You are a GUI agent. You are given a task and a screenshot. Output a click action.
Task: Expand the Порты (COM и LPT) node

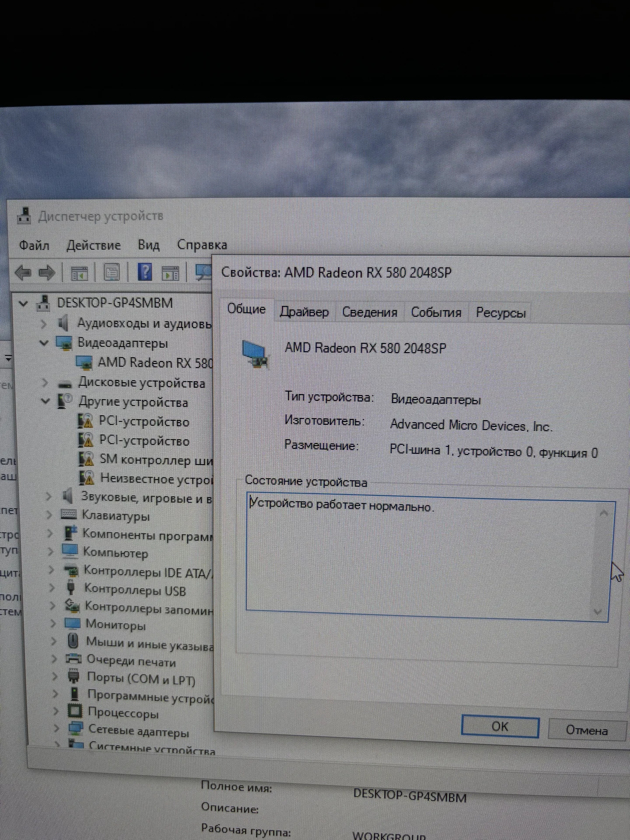pyautogui.click(x=55, y=677)
